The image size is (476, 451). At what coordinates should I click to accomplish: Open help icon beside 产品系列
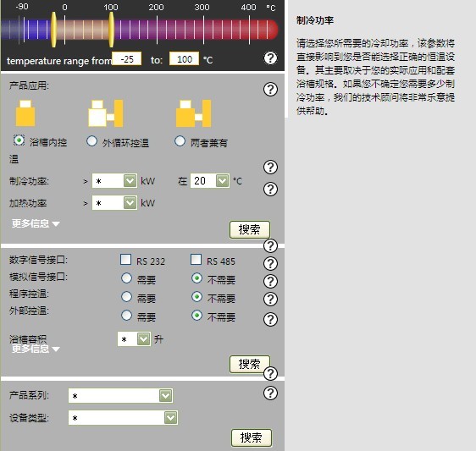[x=270, y=393]
